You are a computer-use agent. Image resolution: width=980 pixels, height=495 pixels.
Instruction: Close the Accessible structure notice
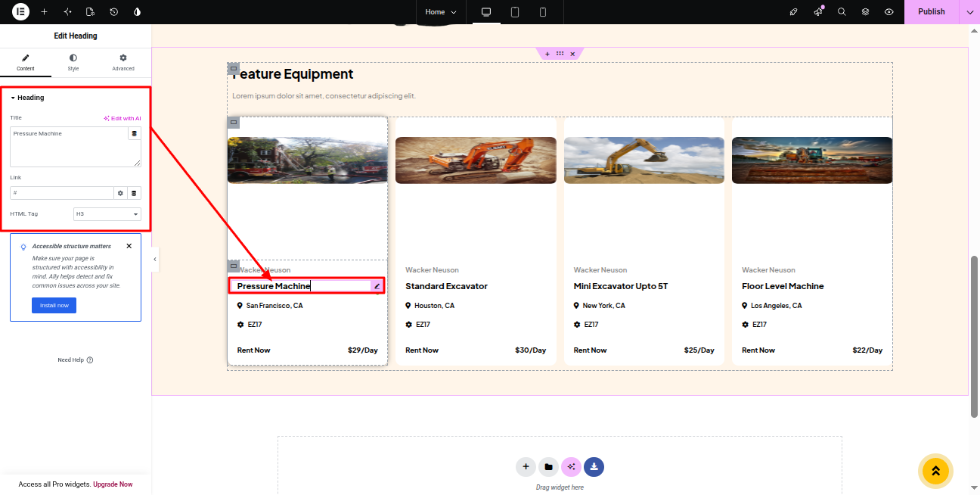point(129,246)
